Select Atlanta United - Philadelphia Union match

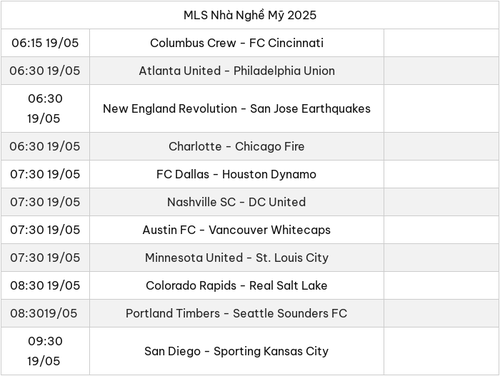[x=237, y=71]
